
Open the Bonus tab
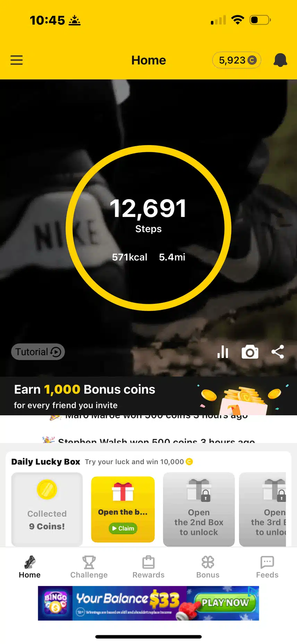tap(208, 567)
